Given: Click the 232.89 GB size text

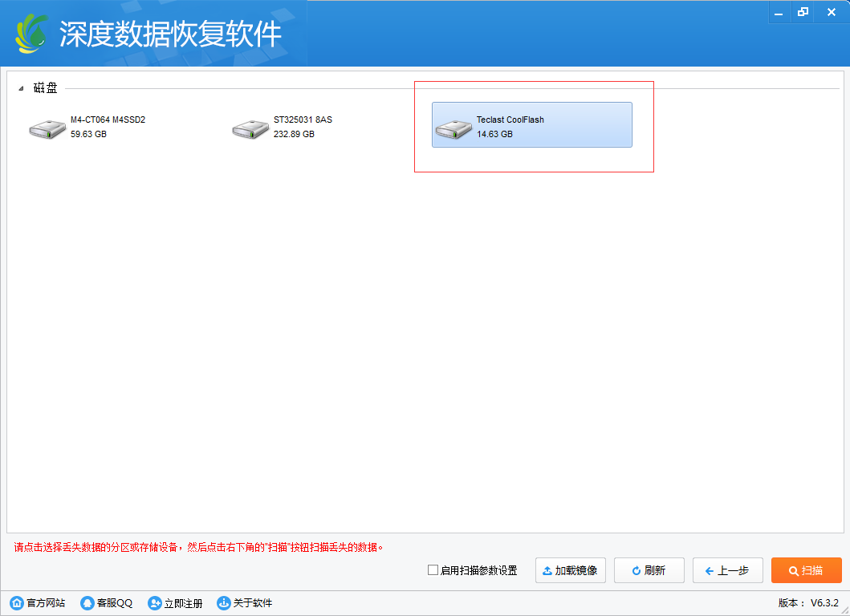Looking at the screenshot, I should (294, 134).
